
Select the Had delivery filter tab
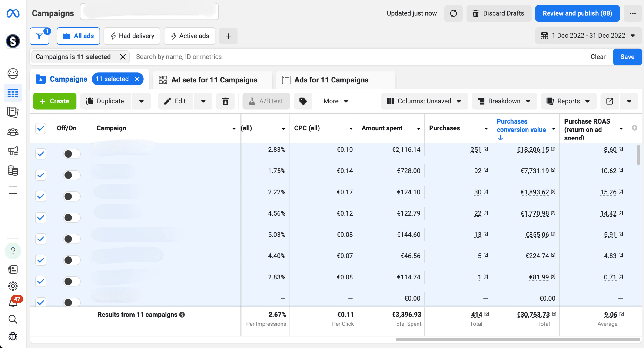[x=132, y=36]
